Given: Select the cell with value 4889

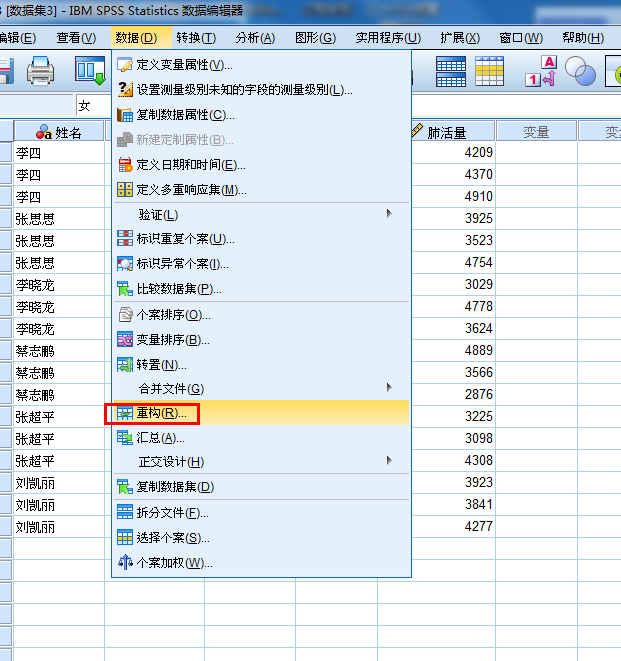Looking at the screenshot, I should [453, 350].
